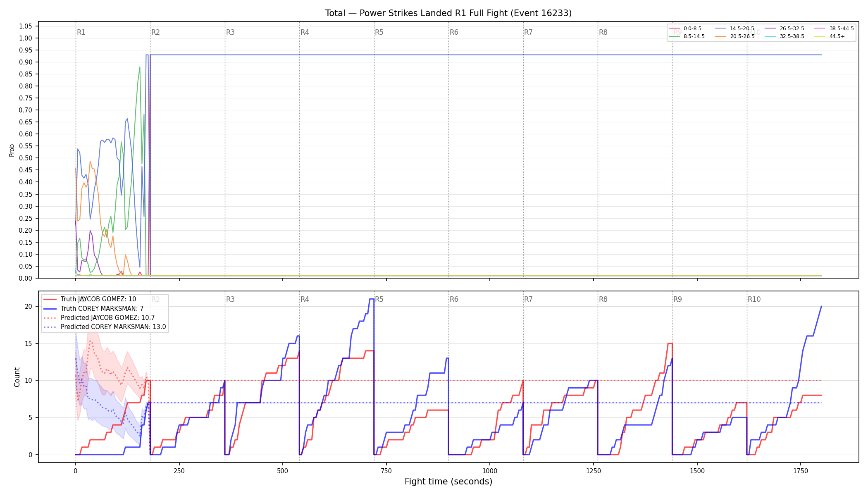Click the 15 tick on the Count axis
This screenshot has height=496, width=868.
tap(29, 343)
